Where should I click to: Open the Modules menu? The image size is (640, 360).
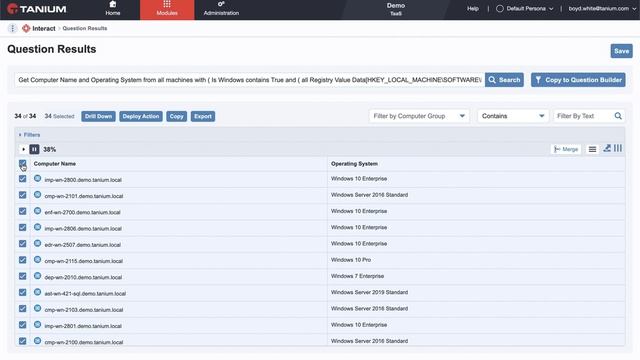point(167,9)
